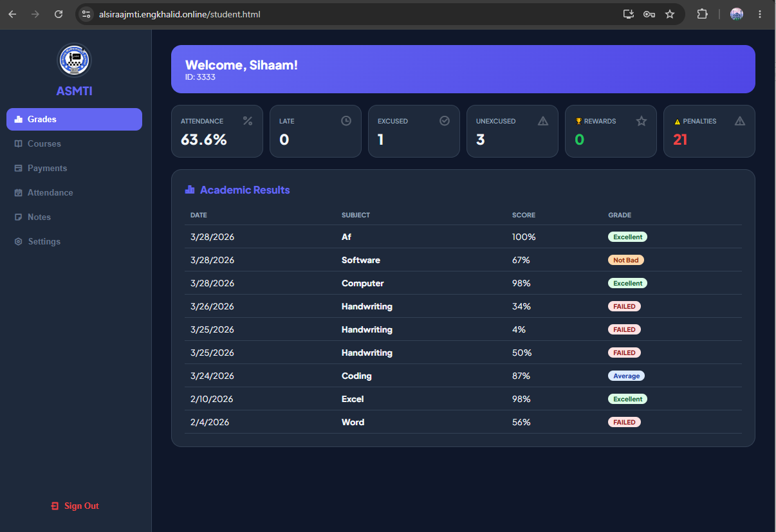Open the Chrome three-dot menu
The width and height of the screenshot is (776, 532).
pos(760,14)
